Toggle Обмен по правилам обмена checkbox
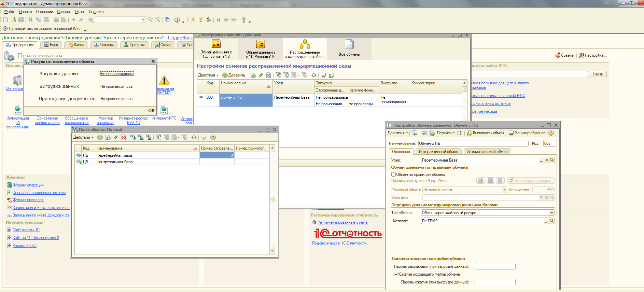Image resolution: width=644 pixels, height=292 pixels. [393, 174]
